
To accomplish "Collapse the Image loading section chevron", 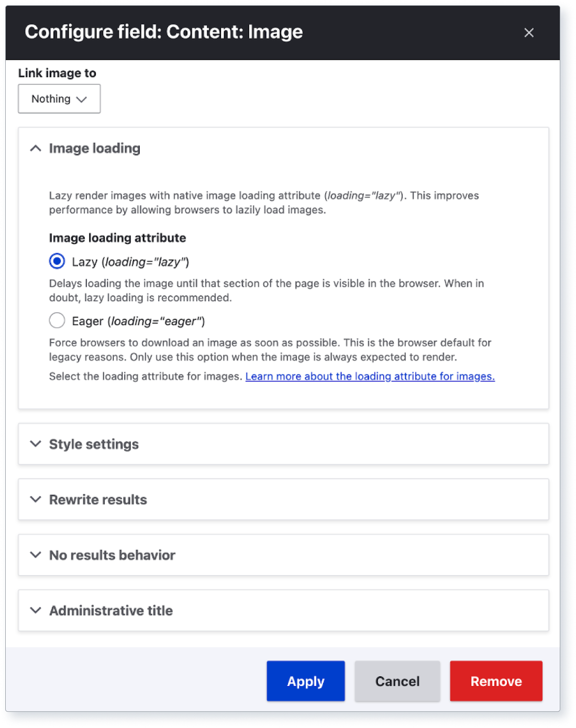I will click(x=36, y=148).
